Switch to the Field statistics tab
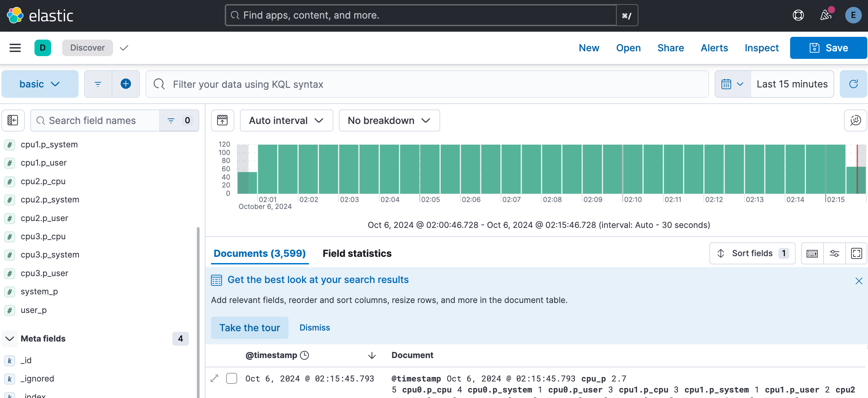The width and height of the screenshot is (868, 398). (x=357, y=253)
